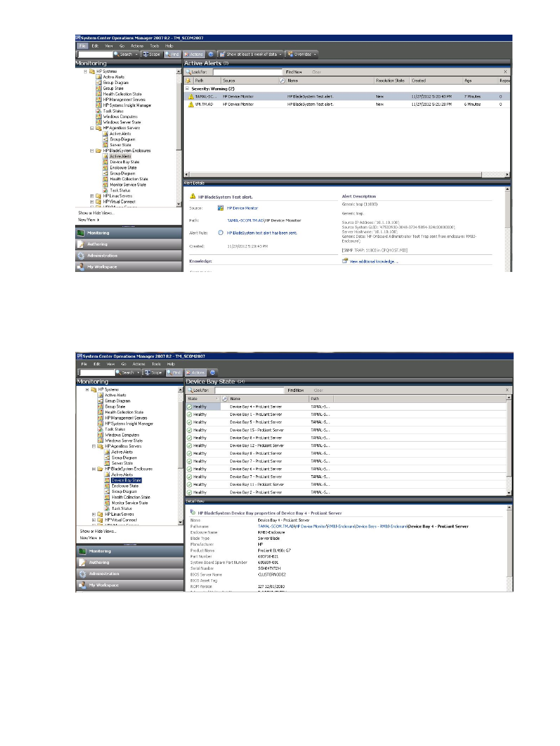
Task: Open the Go menu in the Active Alerts window
Action: pyautogui.click(x=122, y=46)
